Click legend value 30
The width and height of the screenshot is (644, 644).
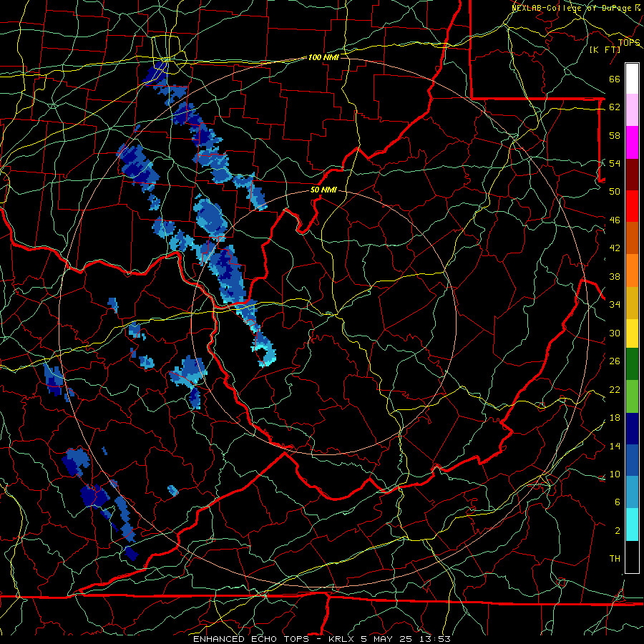pos(615,333)
